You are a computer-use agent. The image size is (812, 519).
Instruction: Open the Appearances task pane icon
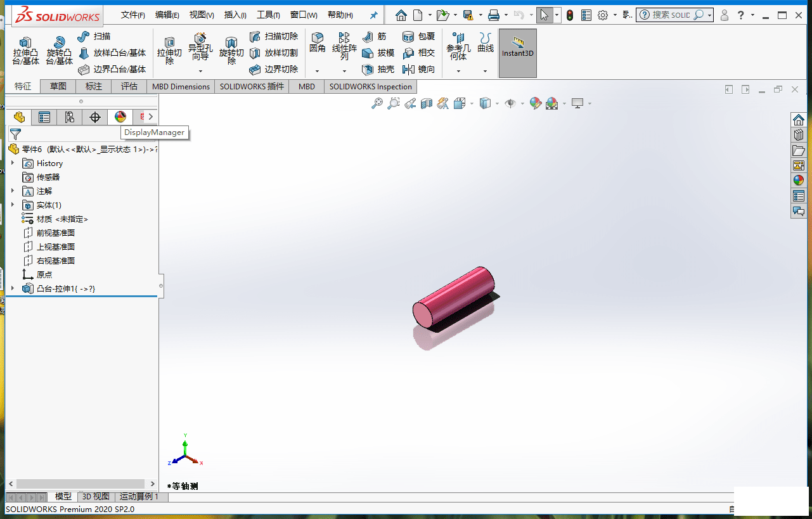799,180
